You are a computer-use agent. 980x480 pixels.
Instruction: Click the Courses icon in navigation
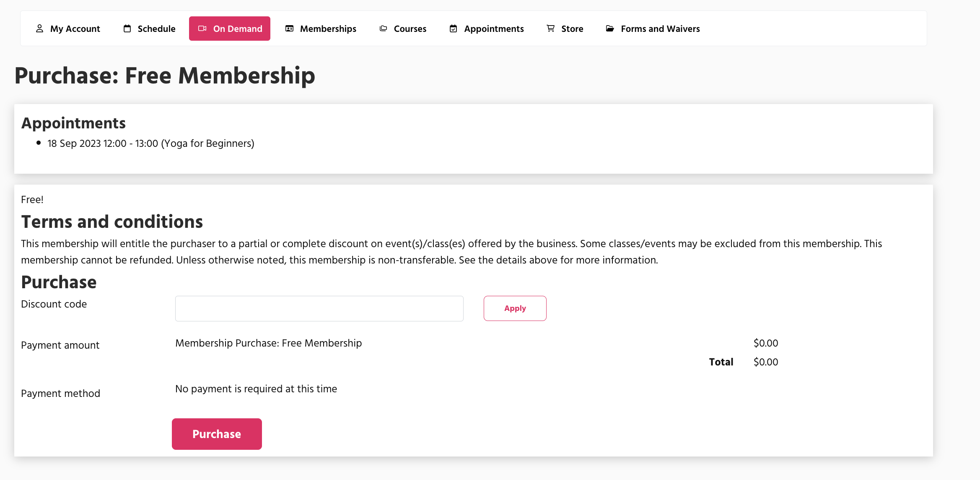tap(383, 29)
